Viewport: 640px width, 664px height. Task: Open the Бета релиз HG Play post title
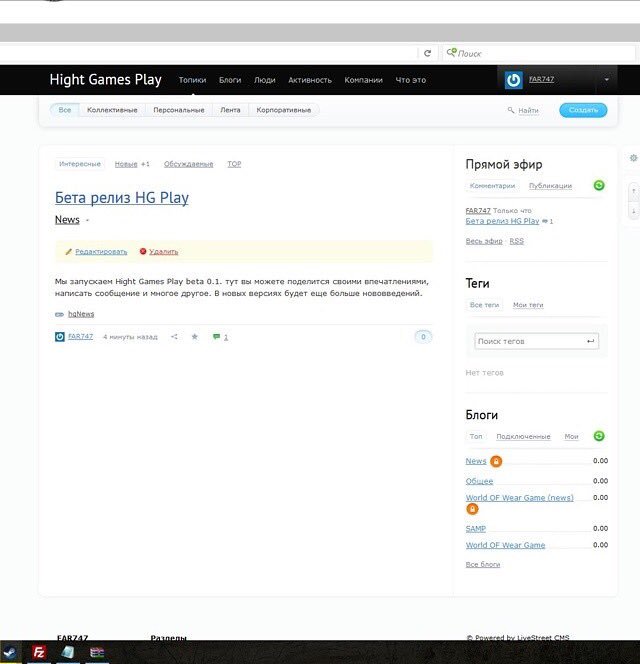[122, 198]
